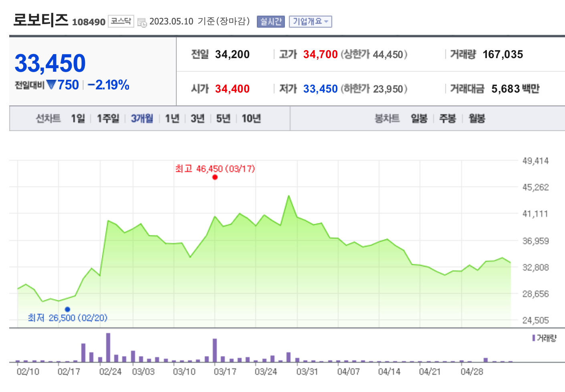
Task: Click the 봉차트 section label
Action: tap(387, 119)
